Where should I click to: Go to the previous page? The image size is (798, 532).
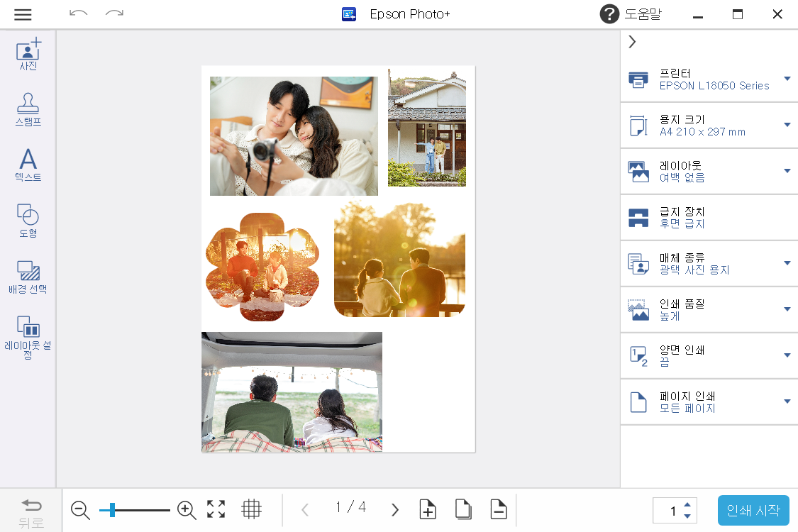(305, 509)
